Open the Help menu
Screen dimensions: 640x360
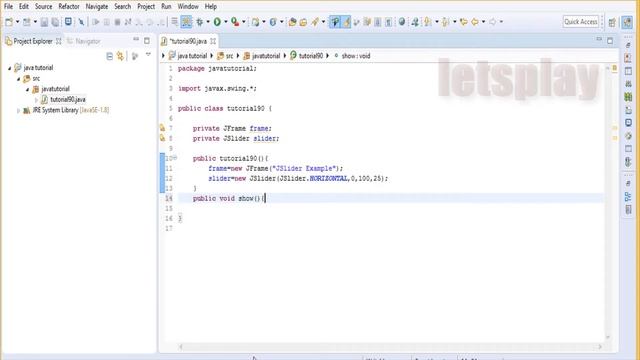(211, 7)
